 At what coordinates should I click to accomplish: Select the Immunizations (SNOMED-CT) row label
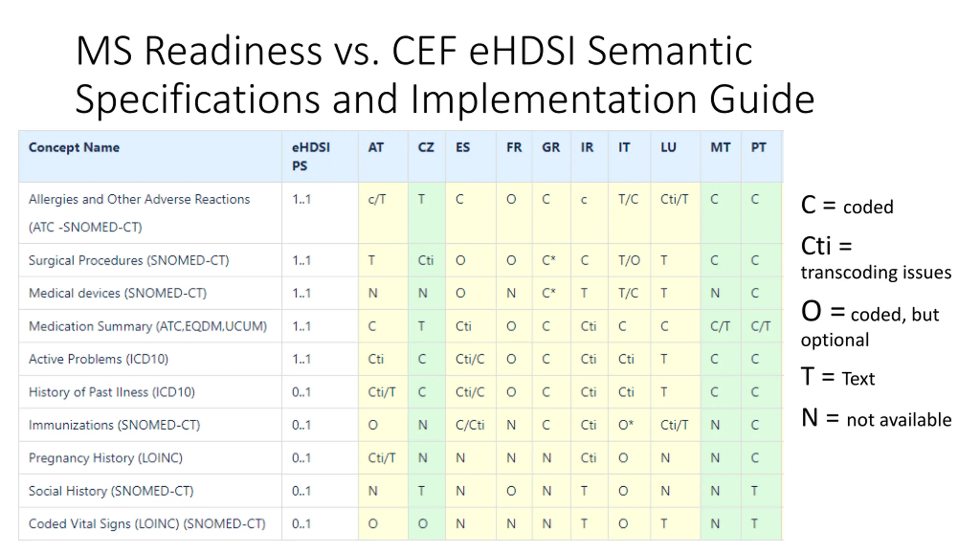[x=114, y=425]
